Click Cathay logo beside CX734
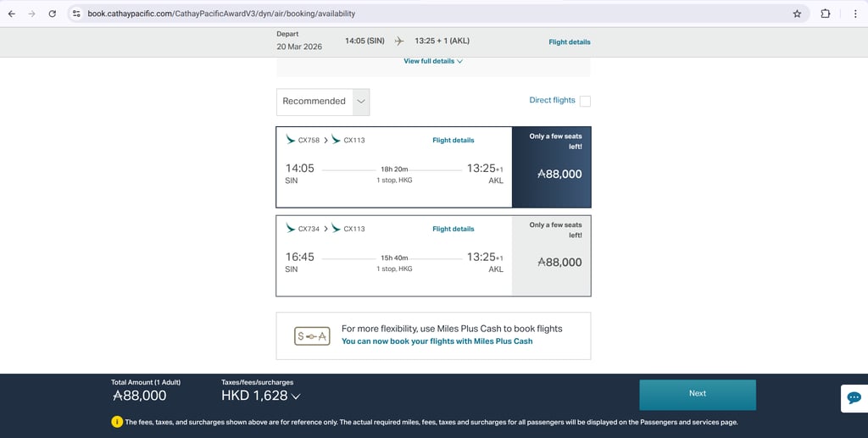The height and width of the screenshot is (438, 868). coord(291,229)
